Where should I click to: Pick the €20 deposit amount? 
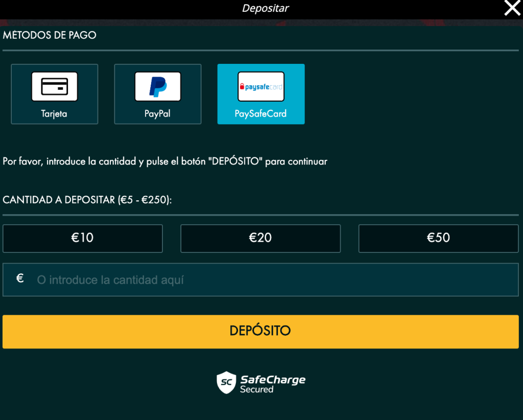pyautogui.click(x=260, y=239)
